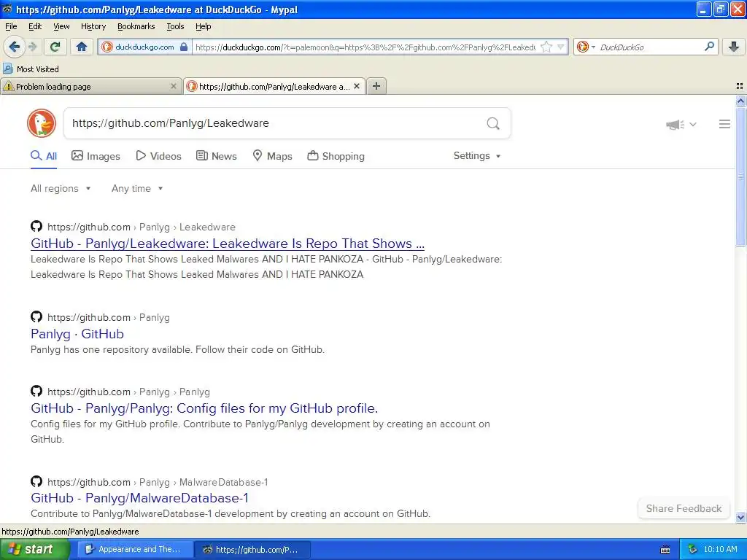Click the on-screen keyboard tray icon
This screenshot has width=747, height=560.
tap(665, 550)
